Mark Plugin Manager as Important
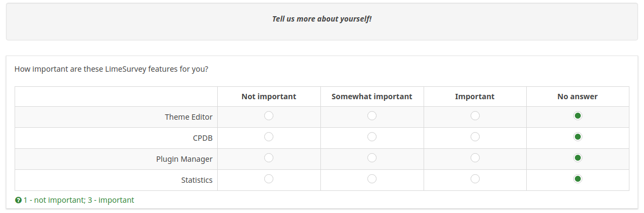644x213 pixels. [475, 157]
